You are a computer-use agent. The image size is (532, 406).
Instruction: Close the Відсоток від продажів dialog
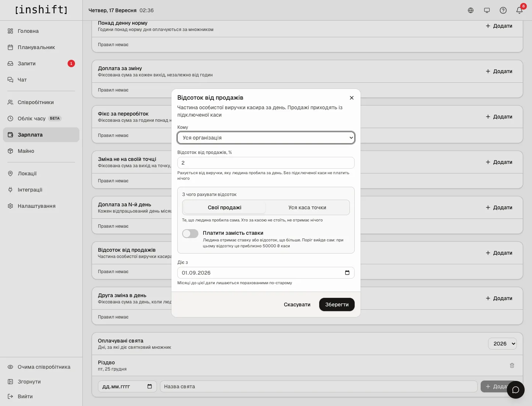(352, 98)
